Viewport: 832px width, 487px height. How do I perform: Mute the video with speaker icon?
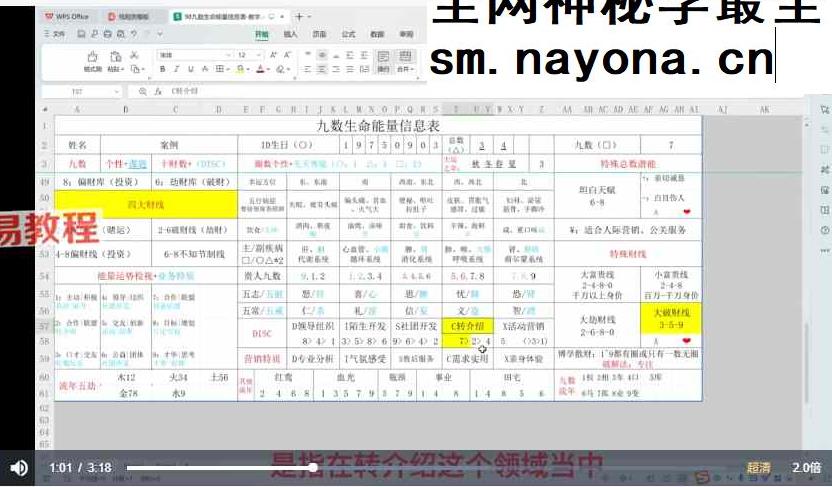(x=19, y=467)
